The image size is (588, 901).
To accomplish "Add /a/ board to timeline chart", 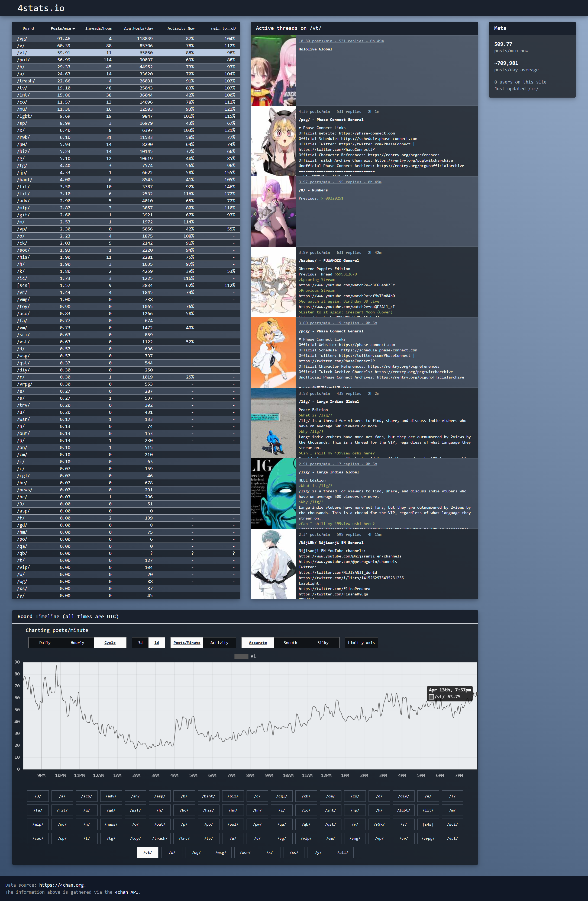I will (x=62, y=796).
